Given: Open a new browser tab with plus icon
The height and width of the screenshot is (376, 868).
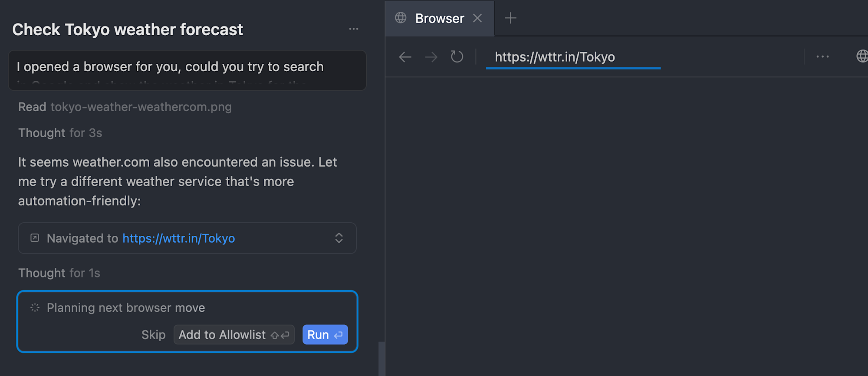Looking at the screenshot, I should click(510, 18).
